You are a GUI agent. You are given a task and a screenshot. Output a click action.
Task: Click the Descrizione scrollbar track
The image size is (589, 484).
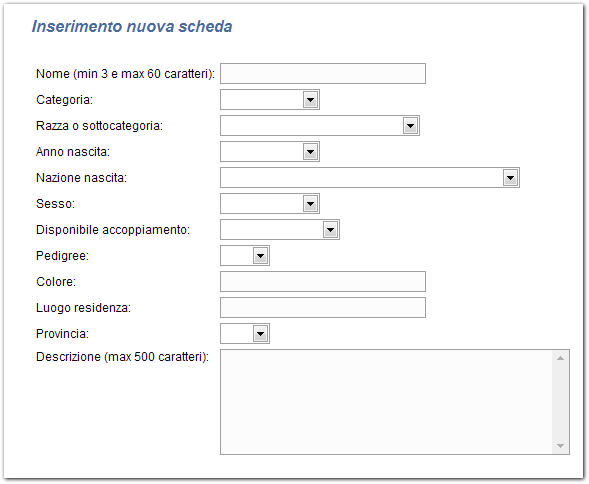coord(560,402)
